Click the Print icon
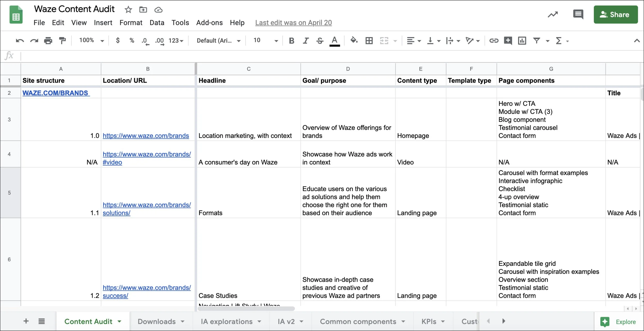 click(48, 41)
